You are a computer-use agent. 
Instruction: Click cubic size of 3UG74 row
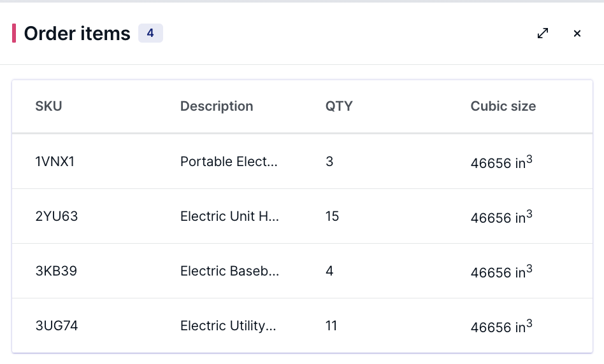point(501,326)
